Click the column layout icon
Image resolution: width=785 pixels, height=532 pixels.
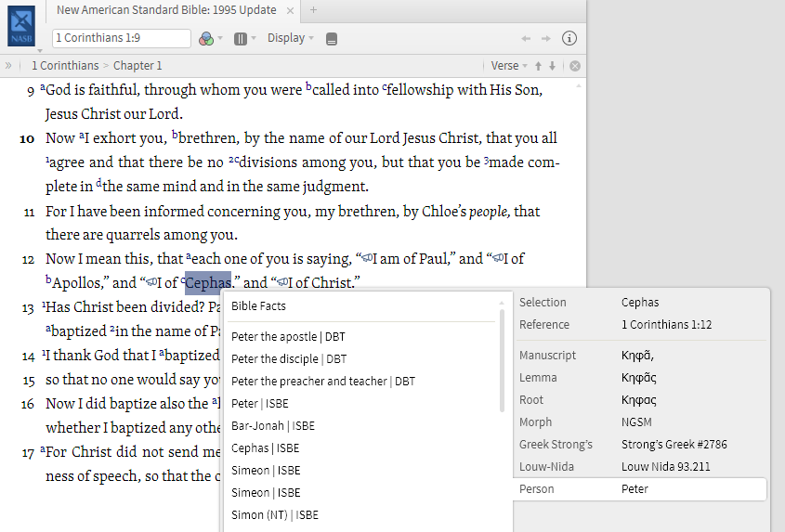(241, 39)
